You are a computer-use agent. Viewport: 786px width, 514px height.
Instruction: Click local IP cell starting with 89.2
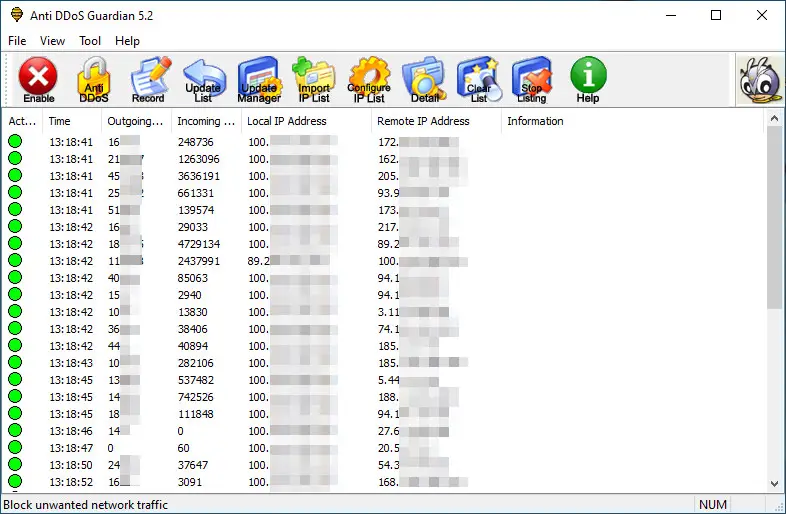coord(288,261)
